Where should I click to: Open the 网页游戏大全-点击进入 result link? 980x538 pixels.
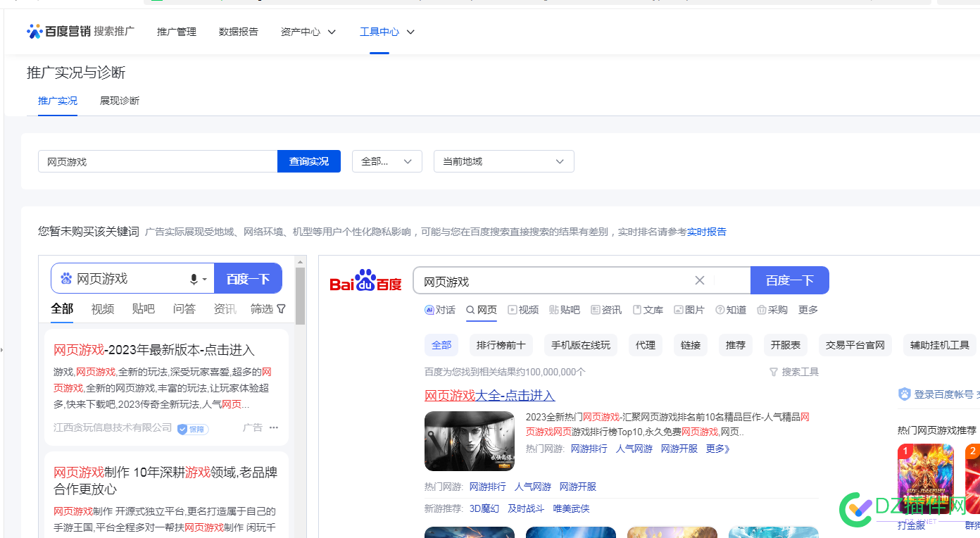[x=490, y=396]
